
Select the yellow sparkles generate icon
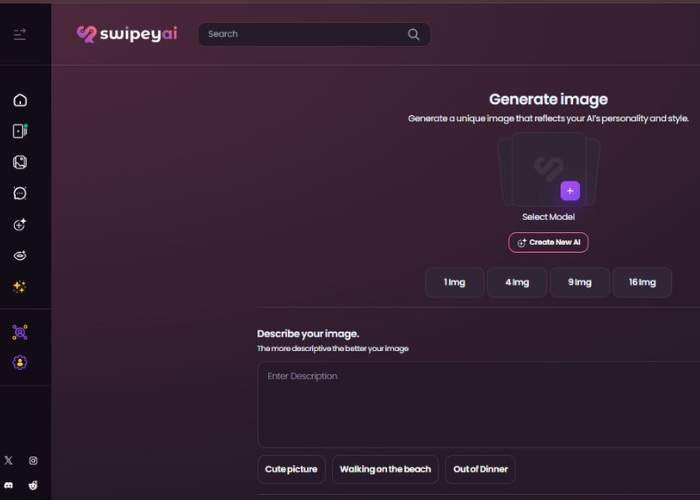point(20,287)
